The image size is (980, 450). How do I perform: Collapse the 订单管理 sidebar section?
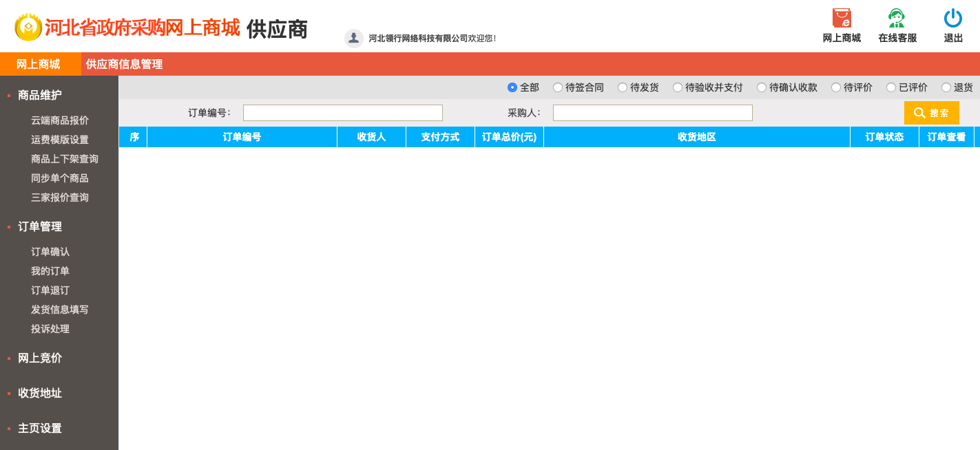pos(40,226)
